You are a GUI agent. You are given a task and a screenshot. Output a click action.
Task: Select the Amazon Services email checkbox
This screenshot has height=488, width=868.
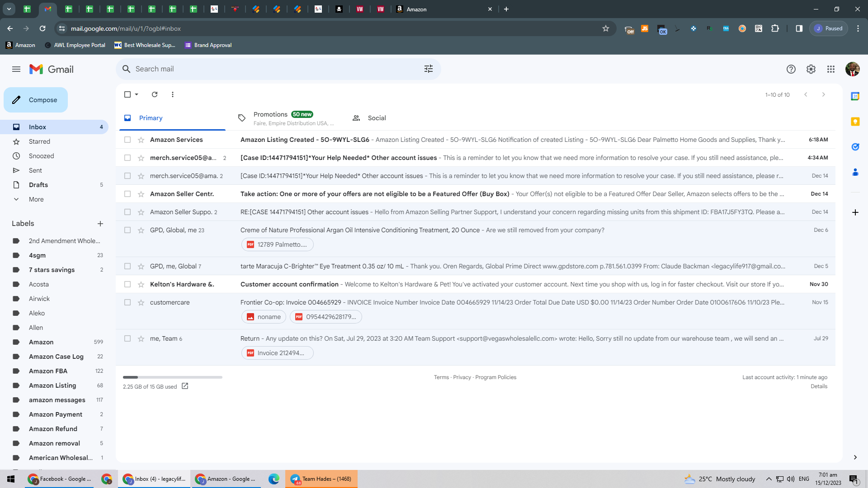coord(127,140)
